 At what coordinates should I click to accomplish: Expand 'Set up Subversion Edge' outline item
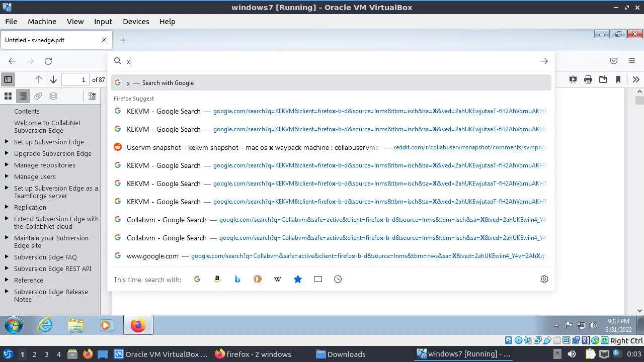pos(7,142)
